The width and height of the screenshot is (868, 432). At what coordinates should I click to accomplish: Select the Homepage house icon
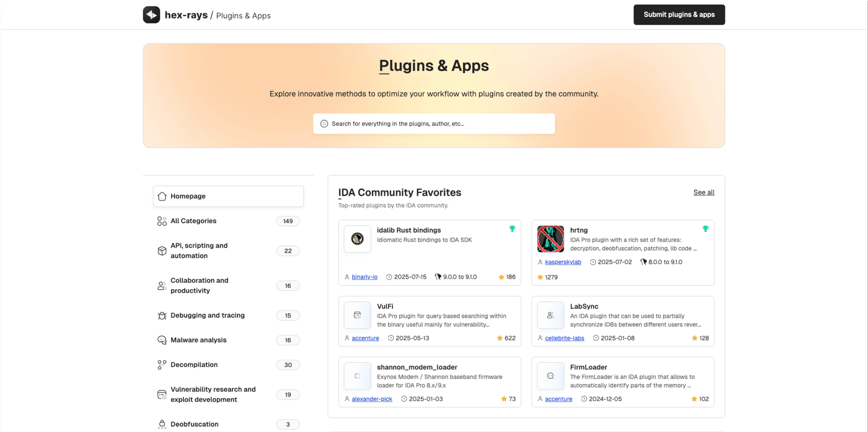161,196
